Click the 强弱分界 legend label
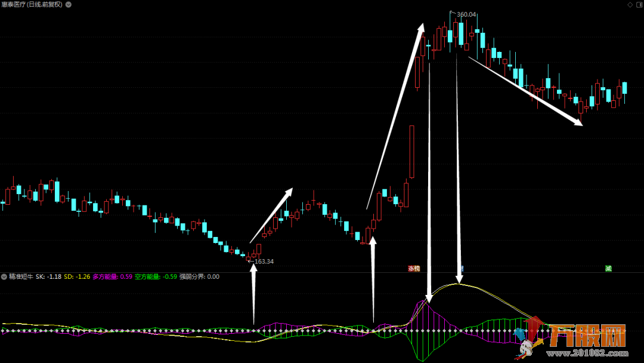This screenshot has width=644, height=363. click(199, 276)
